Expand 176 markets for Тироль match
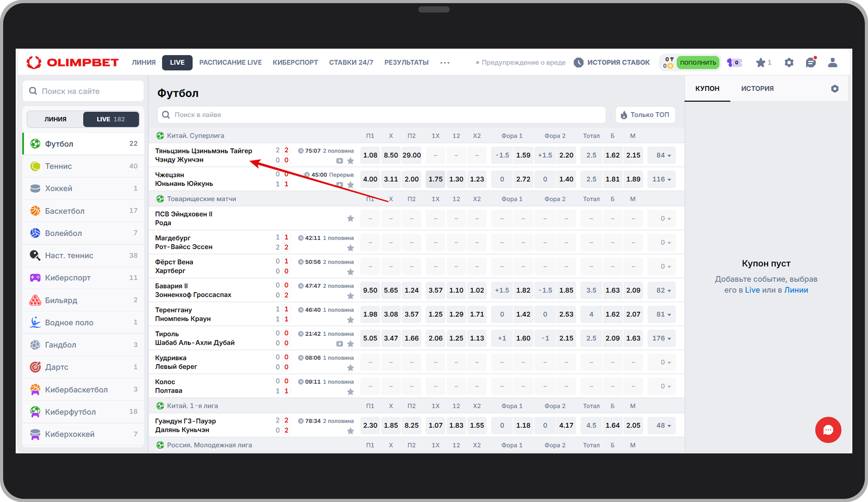Image resolution: width=868 pixels, height=502 pixels. (x=661, y=338)
